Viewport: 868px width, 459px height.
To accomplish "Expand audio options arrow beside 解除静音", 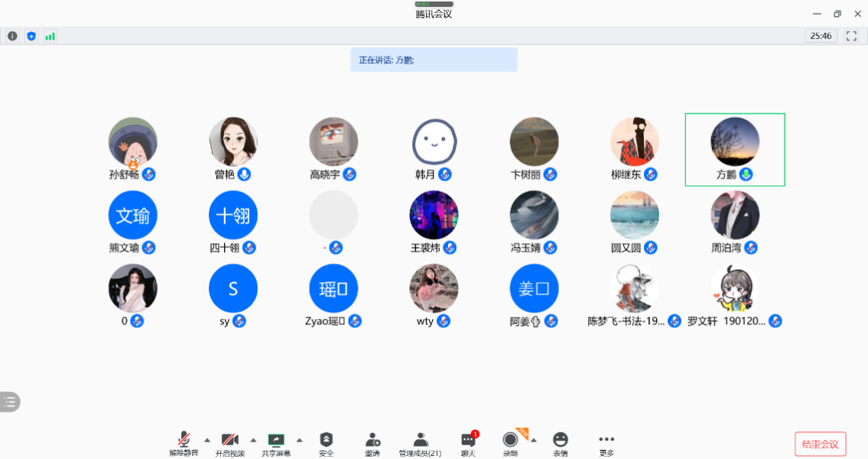I will click(207, 439).
